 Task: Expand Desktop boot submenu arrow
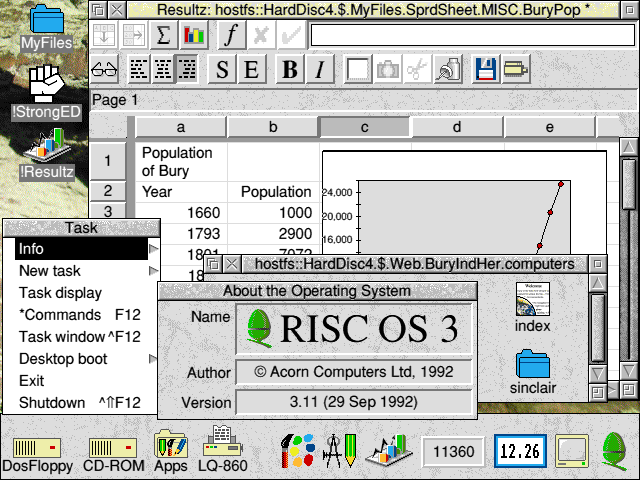pos(153,359)
